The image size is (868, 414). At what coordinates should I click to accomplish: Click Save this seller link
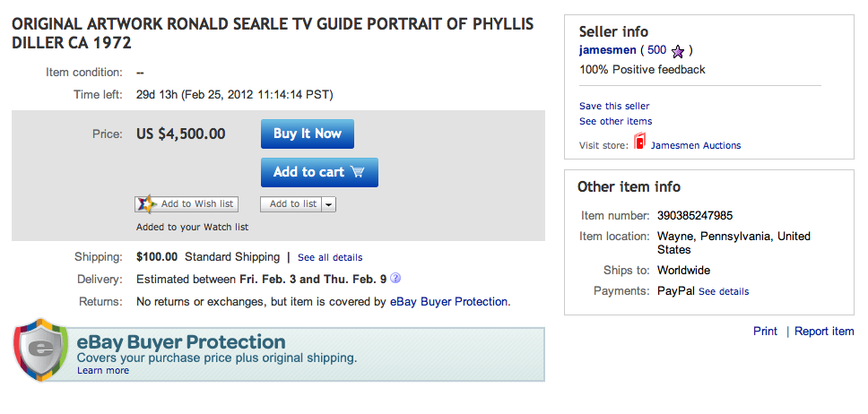pyautogui.click(x=614, y=106)
